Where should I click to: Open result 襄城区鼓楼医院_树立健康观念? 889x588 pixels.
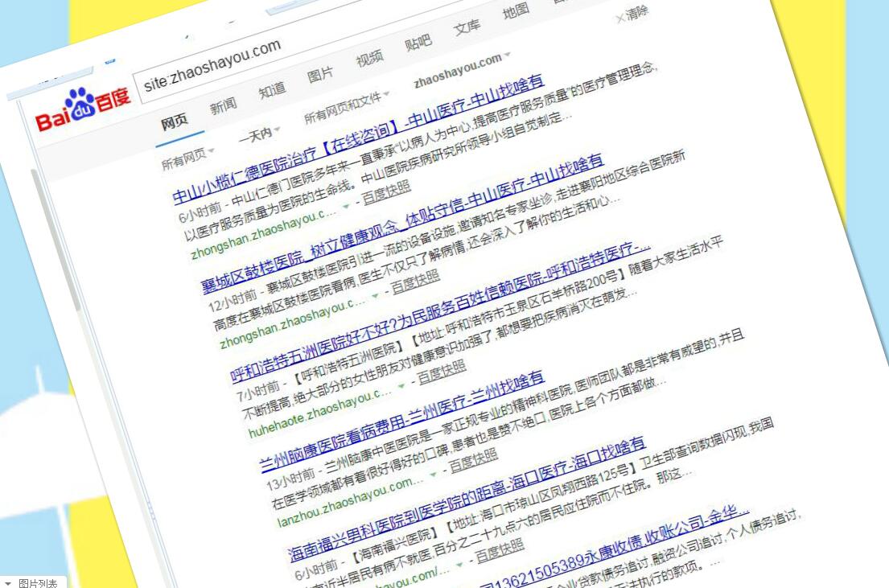point(402,224)
